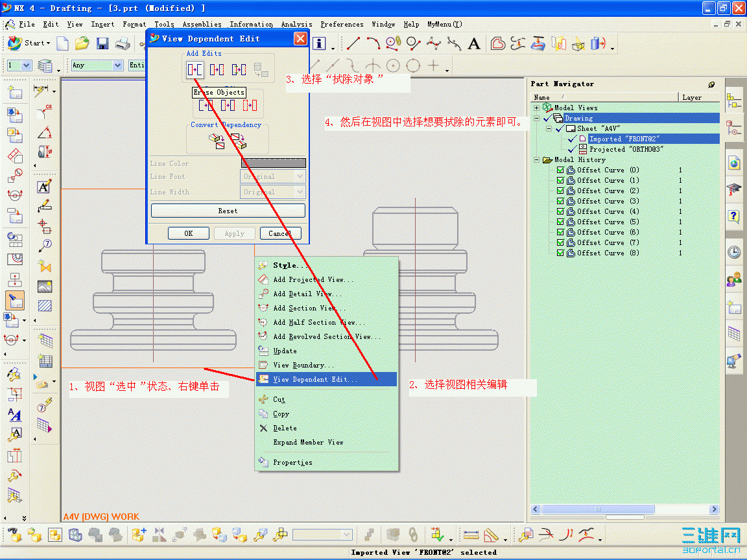Click the Circle curve icon in second toolbar
Viewport: 747px width, 560px height.
click(393, 65)
